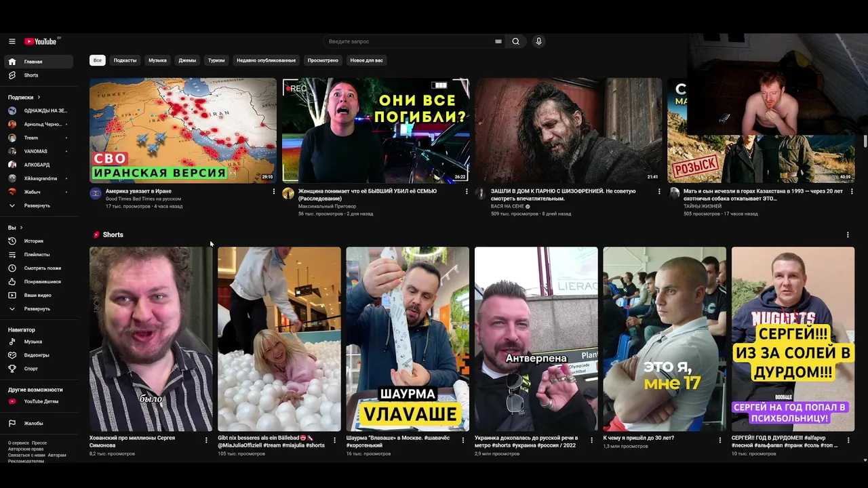Open 'Авторские права' footer link
Screen dimensions: 868x488
point(26,449)
